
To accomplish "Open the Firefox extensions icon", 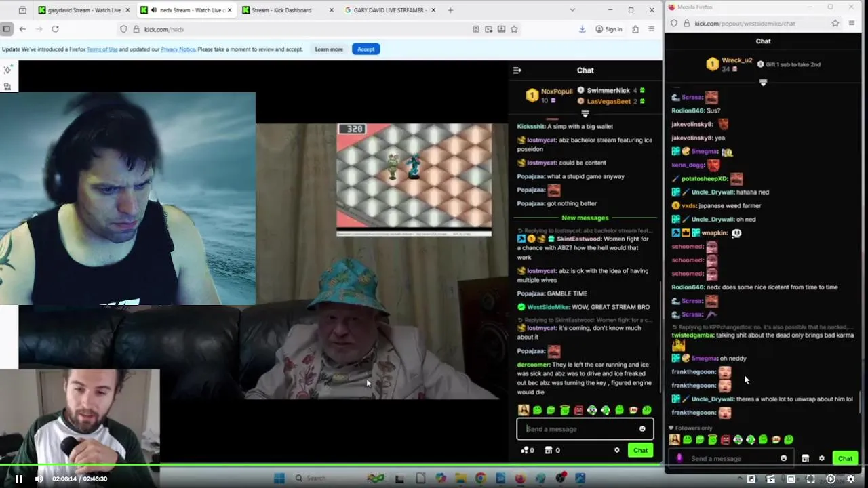I will click(x=635, y=29).
